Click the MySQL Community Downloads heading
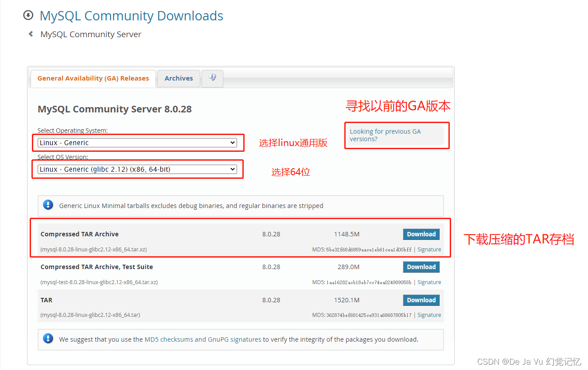The width and height of the screenshot is (588, 370). coord(132,16)
